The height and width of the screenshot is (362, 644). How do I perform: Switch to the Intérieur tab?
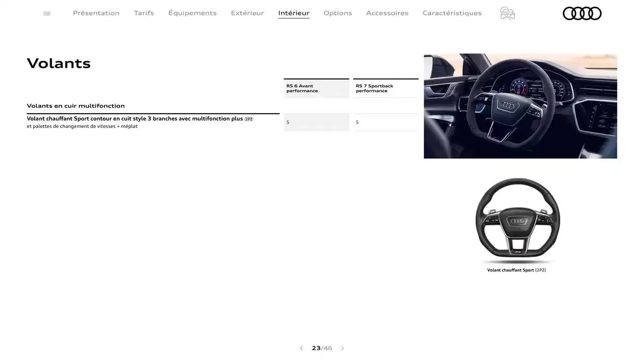294,12
